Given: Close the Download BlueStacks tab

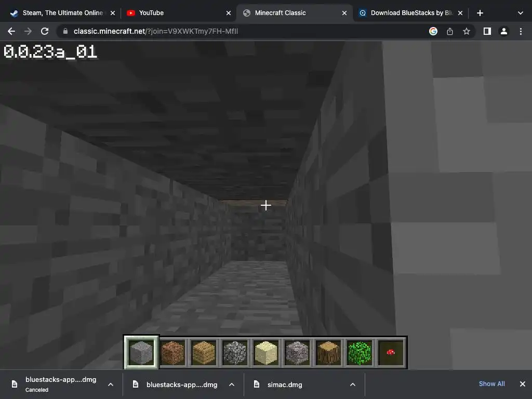Looking at the screenshot, I should click(460, 13).
